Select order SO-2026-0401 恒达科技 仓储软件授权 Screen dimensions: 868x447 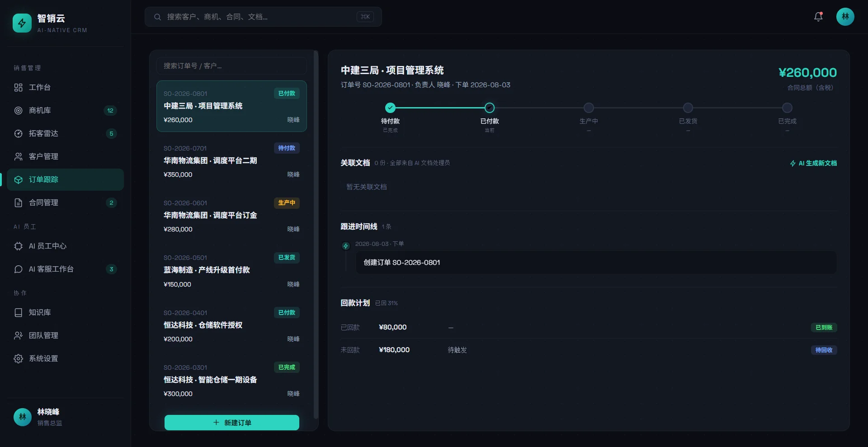click(x=231, y=326)
